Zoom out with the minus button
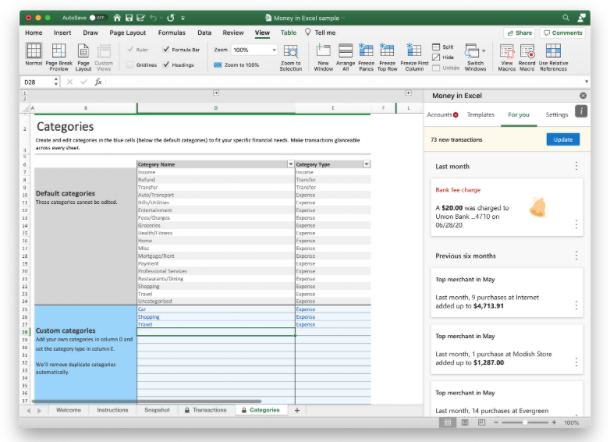This screenshot has height=442, width=608. coord(496,423)
